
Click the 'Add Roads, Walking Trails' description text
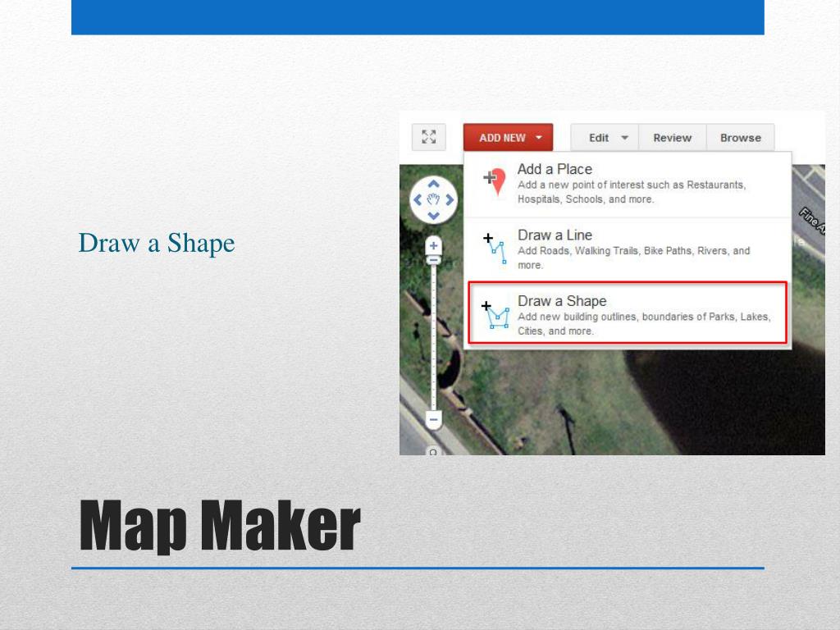(x=634, y=258)
